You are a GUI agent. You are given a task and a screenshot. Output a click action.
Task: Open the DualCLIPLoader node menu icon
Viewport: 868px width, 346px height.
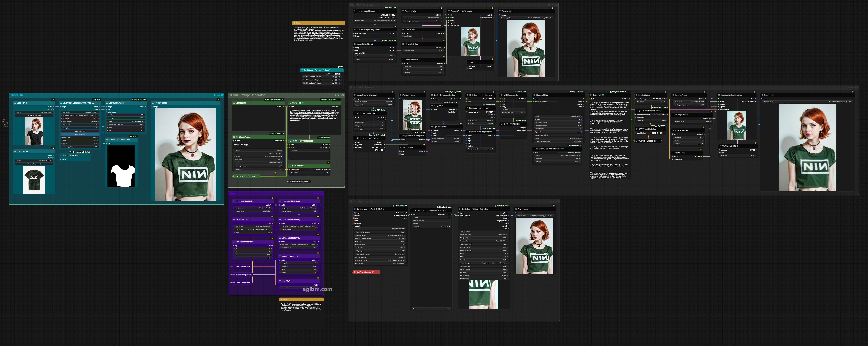pyautogui.click(x=234, y=220)
